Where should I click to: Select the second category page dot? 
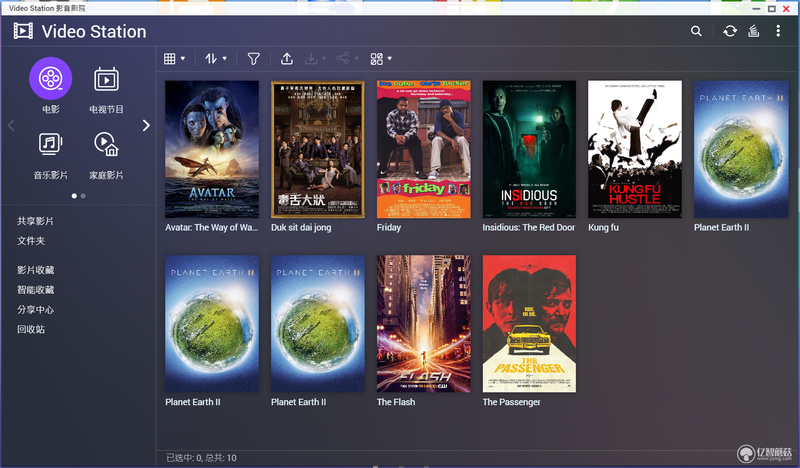[83, 196]
